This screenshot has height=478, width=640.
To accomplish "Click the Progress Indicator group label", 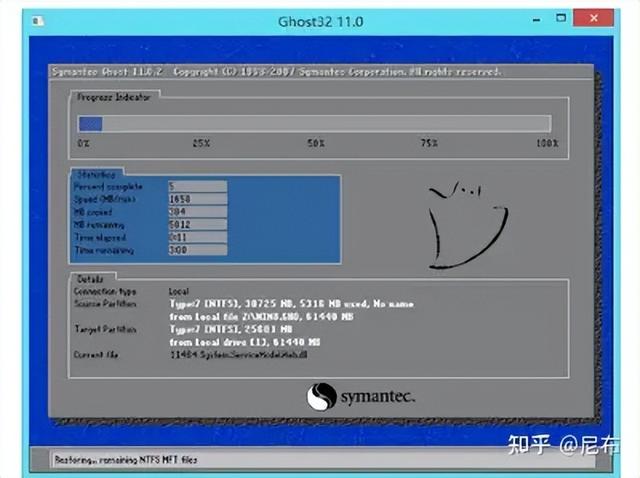I will click(x=114, y=97).
